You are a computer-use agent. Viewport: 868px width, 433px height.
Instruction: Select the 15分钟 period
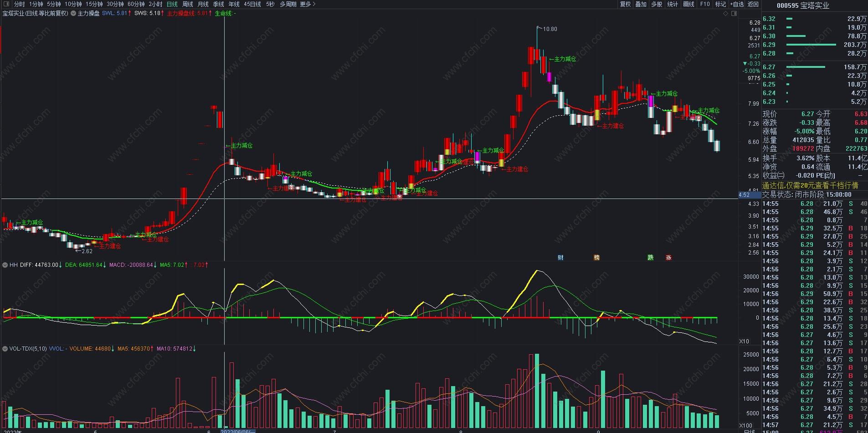coord(94,4)
